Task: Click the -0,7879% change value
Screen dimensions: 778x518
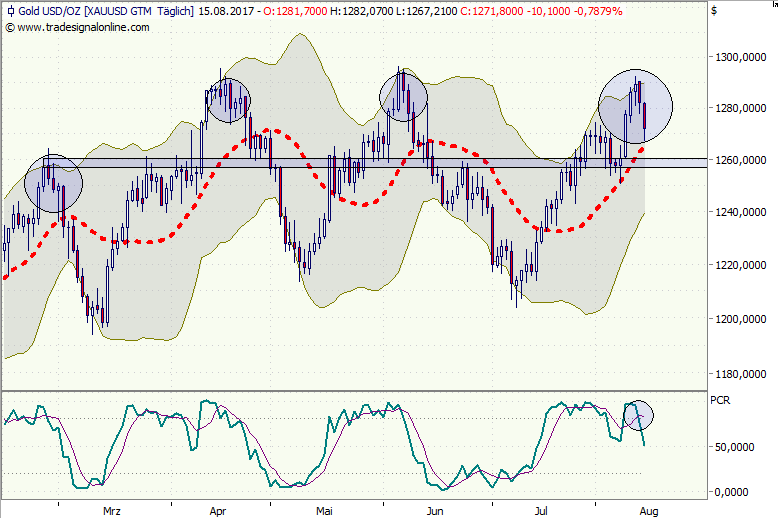Action: 598,11
